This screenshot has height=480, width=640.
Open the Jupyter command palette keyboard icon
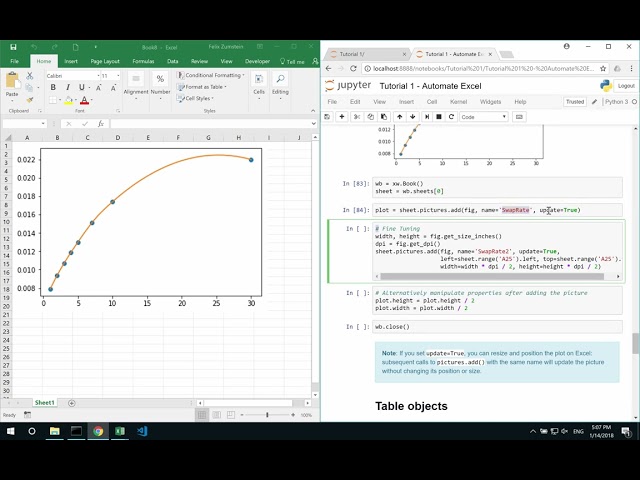click(x=519, y=117)
